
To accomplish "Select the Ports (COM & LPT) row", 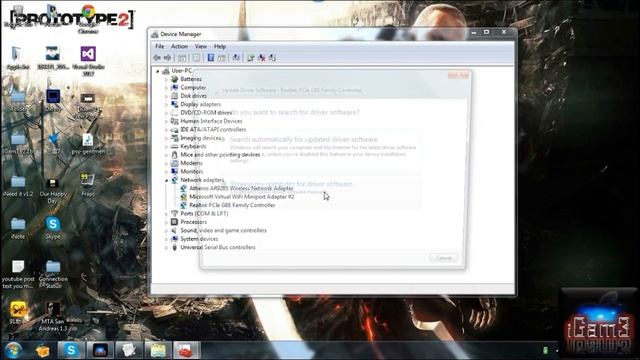I will point(200,213).
